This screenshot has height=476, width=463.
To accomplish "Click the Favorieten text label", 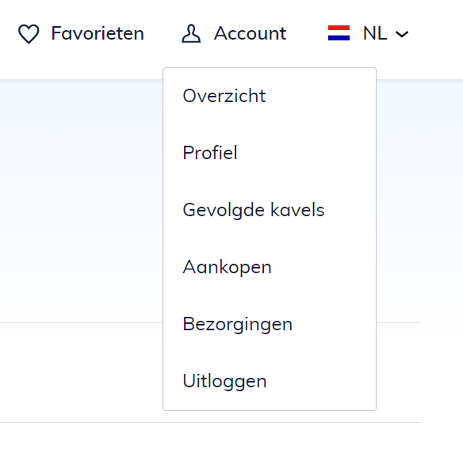I will tap(98, 33).
